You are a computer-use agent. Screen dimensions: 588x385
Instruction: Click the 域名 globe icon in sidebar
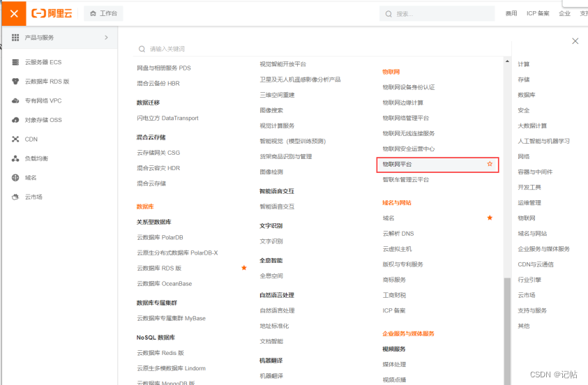(x=15, y=178)
